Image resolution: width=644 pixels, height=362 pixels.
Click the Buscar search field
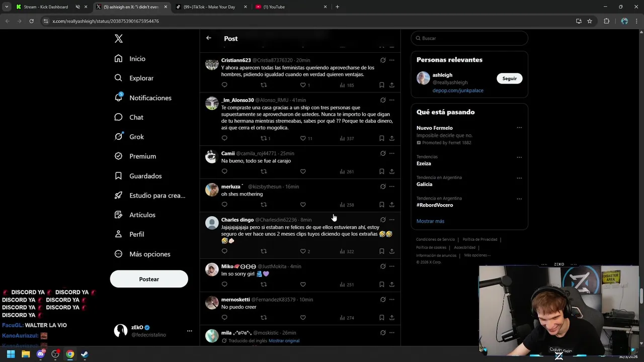(469, 38)
